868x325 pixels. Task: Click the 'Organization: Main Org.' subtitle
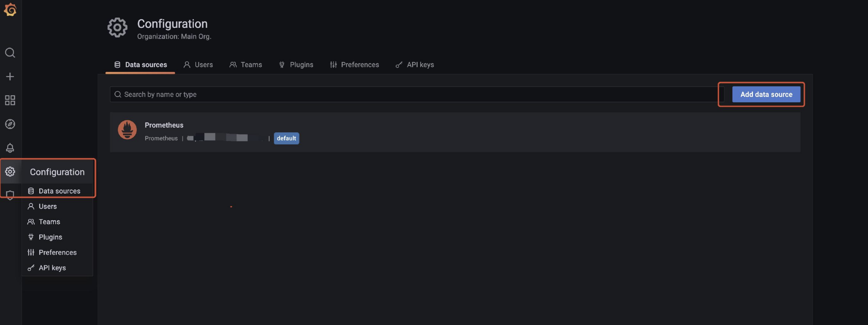pyautogui.click(x=174, y=36)
